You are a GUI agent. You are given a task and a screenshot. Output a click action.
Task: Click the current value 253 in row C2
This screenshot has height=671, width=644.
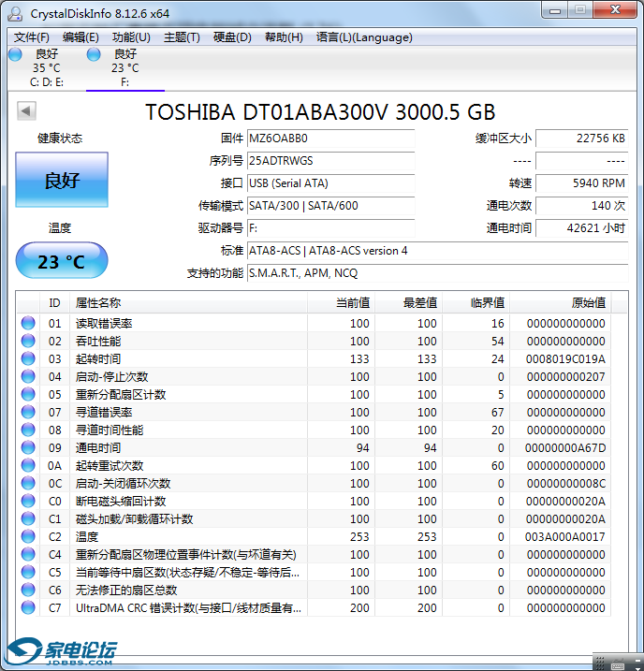[359, 536]
